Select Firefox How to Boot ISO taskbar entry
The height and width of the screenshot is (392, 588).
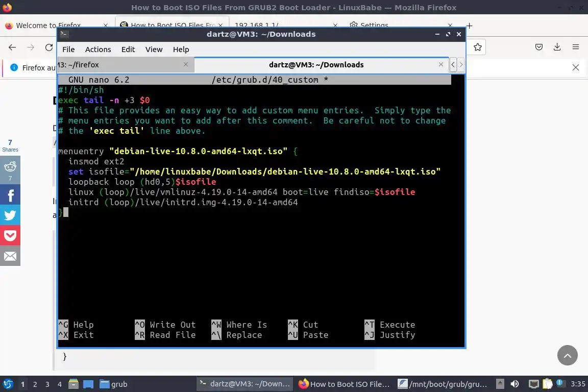(344, 384)
